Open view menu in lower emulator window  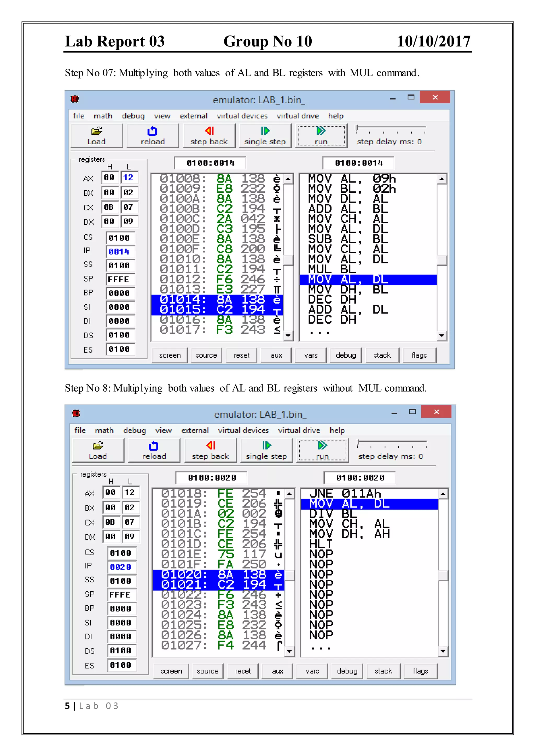pos(163,430)
